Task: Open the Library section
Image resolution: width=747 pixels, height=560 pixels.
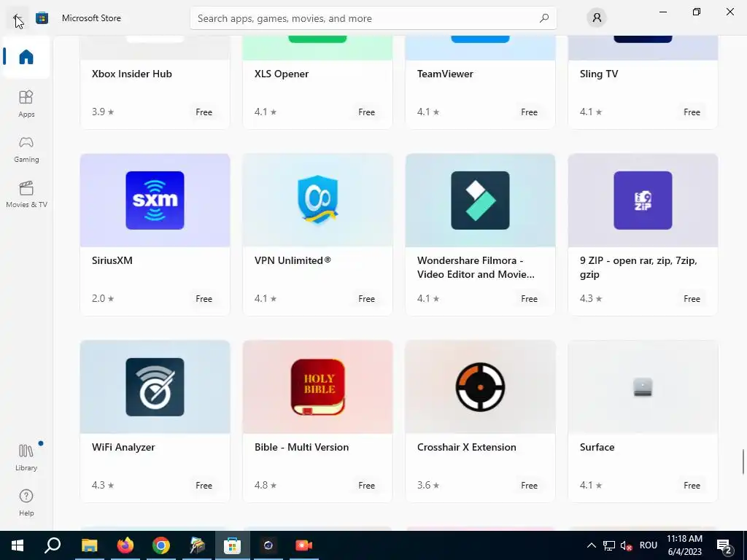Action: 26,457
